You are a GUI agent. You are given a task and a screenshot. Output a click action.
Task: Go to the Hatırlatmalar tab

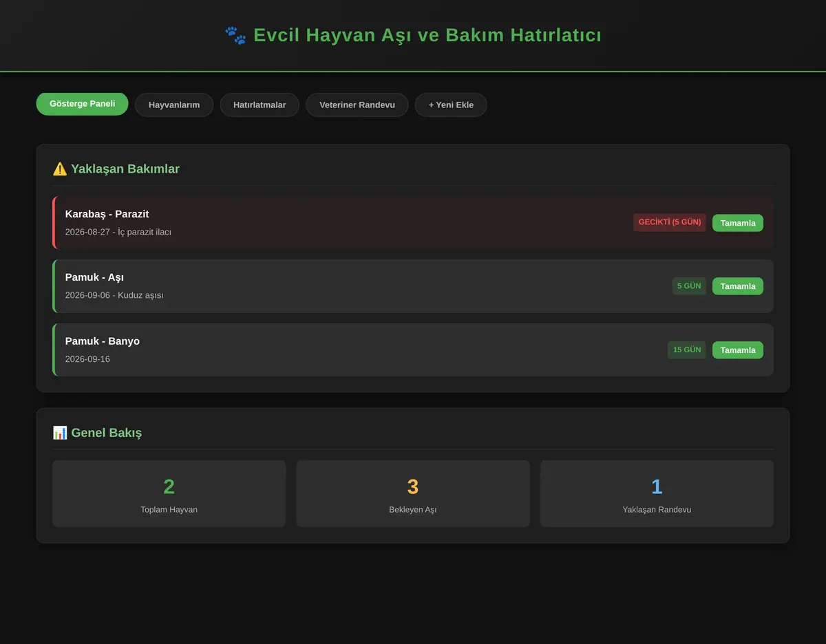[x=260, y=105]
